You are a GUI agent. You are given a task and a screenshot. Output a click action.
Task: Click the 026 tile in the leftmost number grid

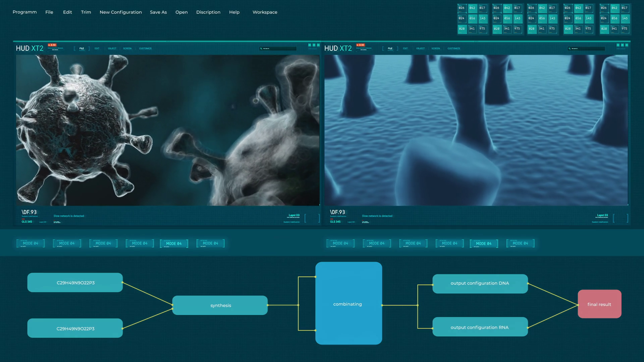click(x=462, y=8)
